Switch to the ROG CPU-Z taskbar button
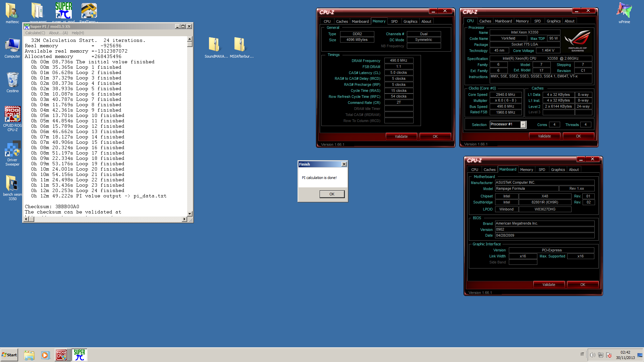Image resolution: width=644 pixels, height=362 pixels. click(61, 355)
